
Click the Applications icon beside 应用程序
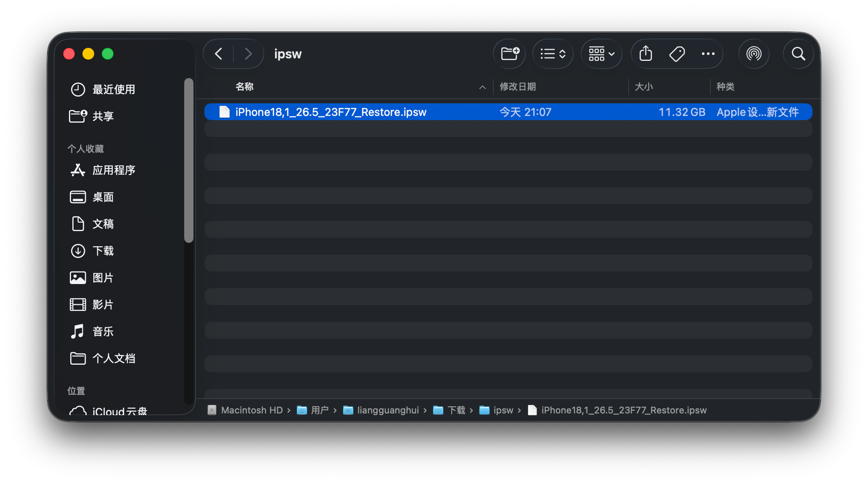[x=78, y=170]
